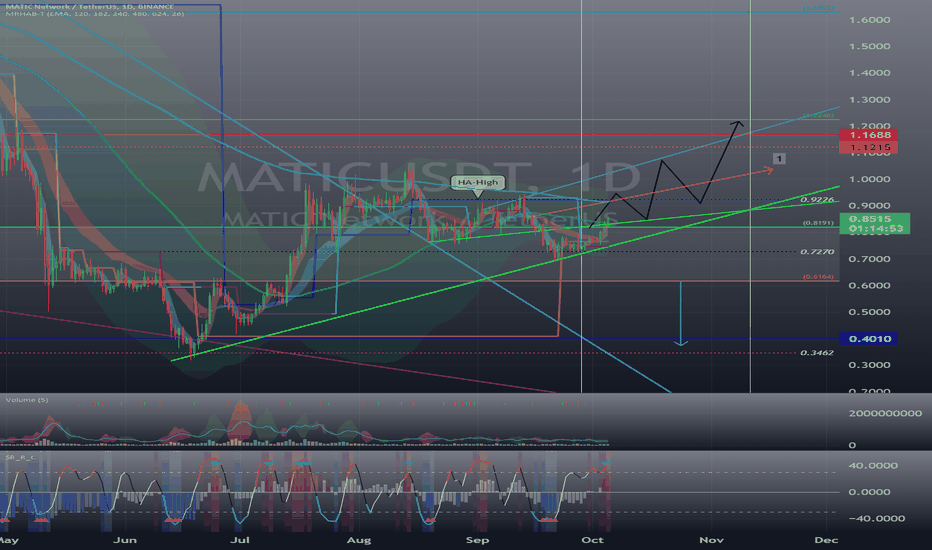Viewport: 932px width, 550px height.
Task: Click the Volume (5) indicator label
Action: click(x=27, y=400)
